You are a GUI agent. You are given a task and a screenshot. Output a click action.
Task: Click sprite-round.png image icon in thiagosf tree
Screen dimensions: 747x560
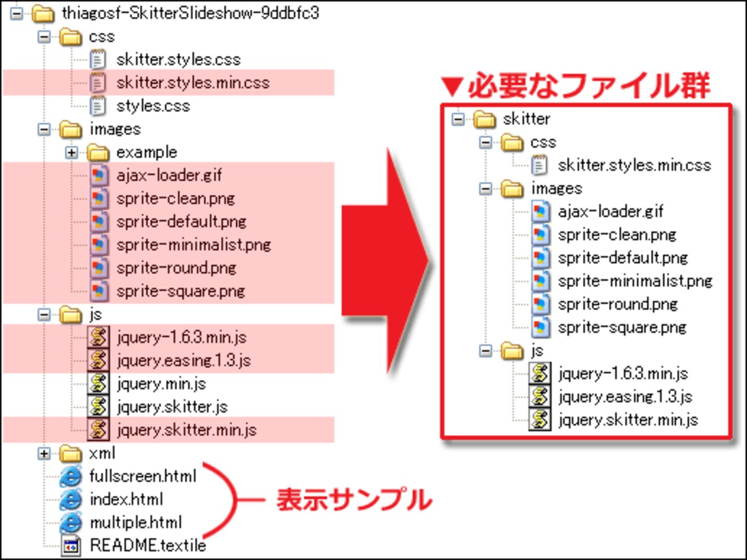click(x=98, y=268)
